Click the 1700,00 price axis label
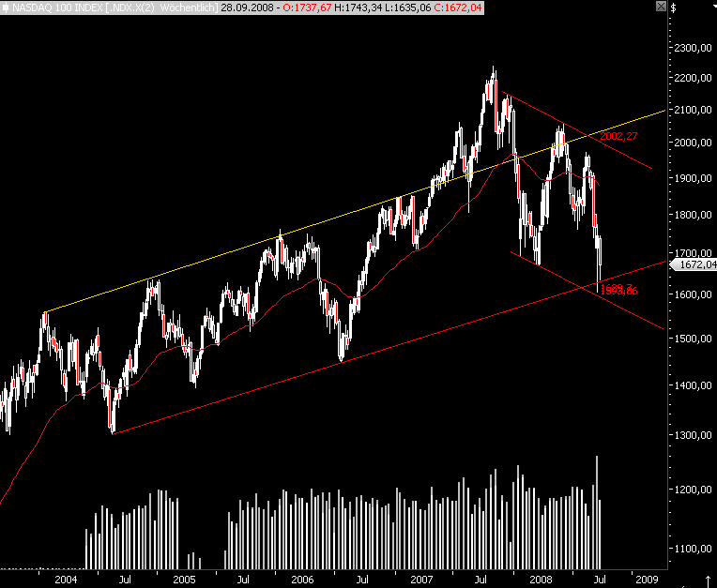This screenshot has height=588, width=717. coord(694,252)
